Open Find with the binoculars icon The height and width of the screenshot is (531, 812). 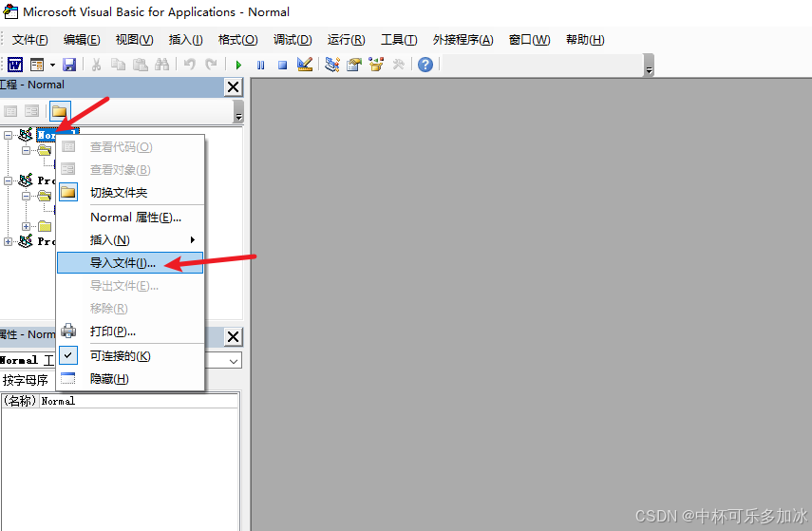(161, 65)
